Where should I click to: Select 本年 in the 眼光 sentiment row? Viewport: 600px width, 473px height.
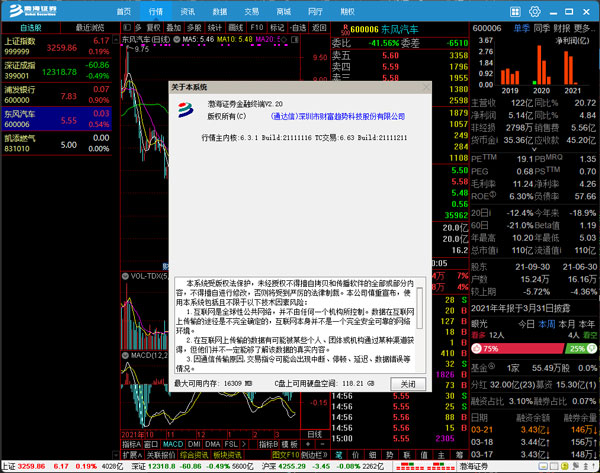587,324
